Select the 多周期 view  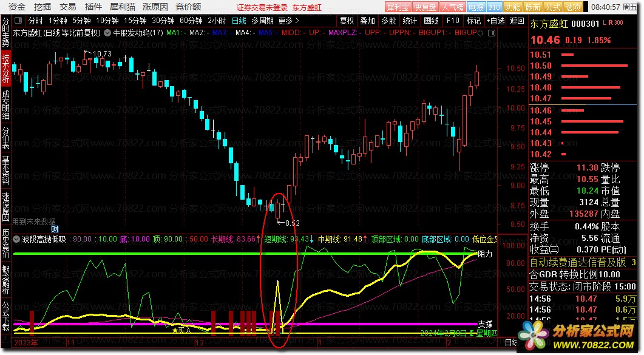262,21
